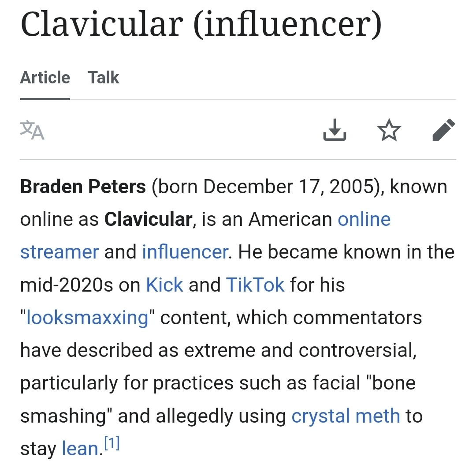Click the "lean" link

(x=79, y=449)
